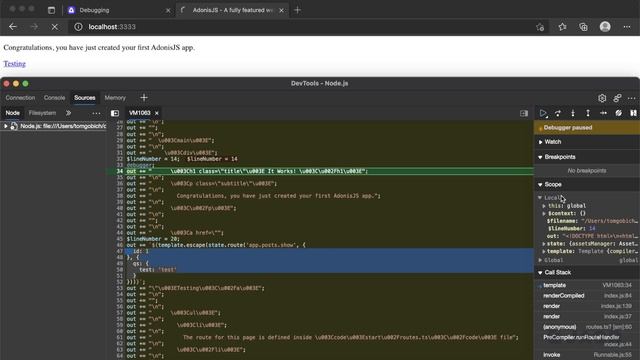Select the ProCompiler.runRouteHandler stack frame

587,341
